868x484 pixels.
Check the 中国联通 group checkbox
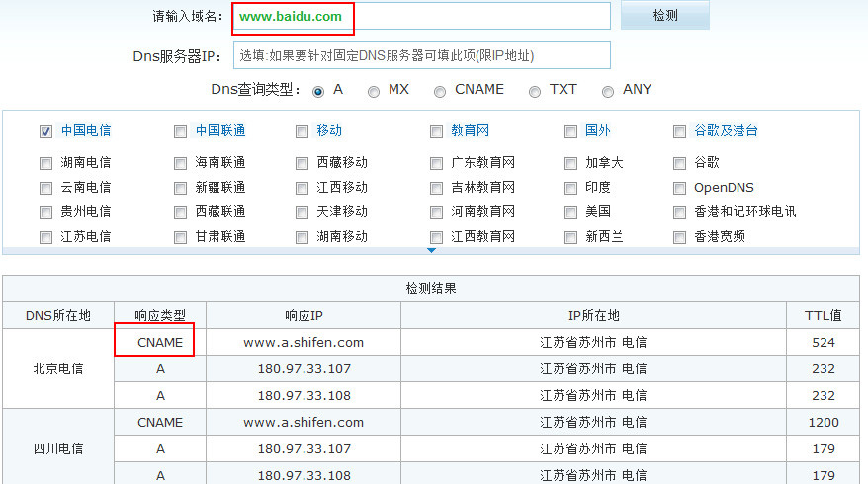[181, 131]
